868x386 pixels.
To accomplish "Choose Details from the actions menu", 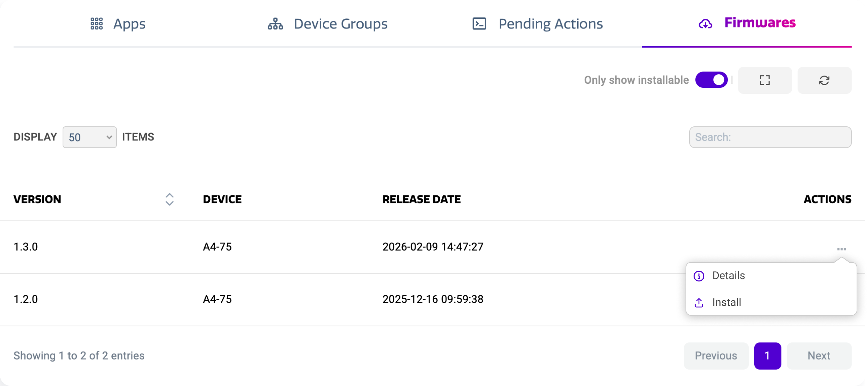I will pyautogui.click(x=728, y=276).
